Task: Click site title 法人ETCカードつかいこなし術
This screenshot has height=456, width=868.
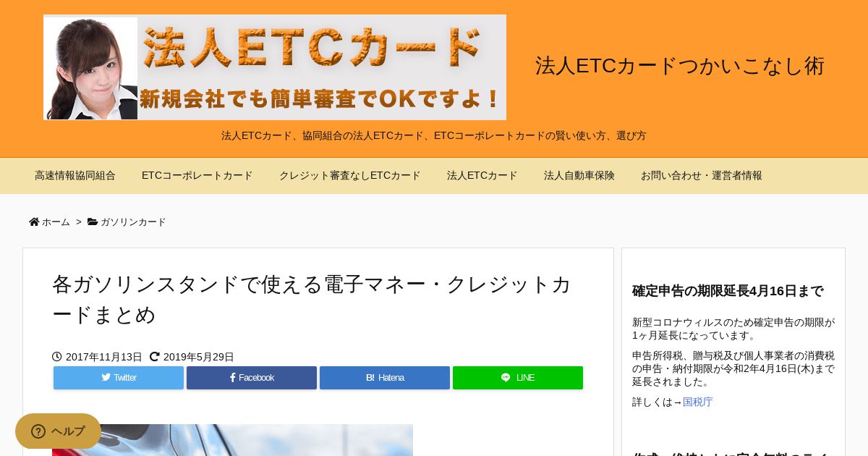Action: (680, 66)
